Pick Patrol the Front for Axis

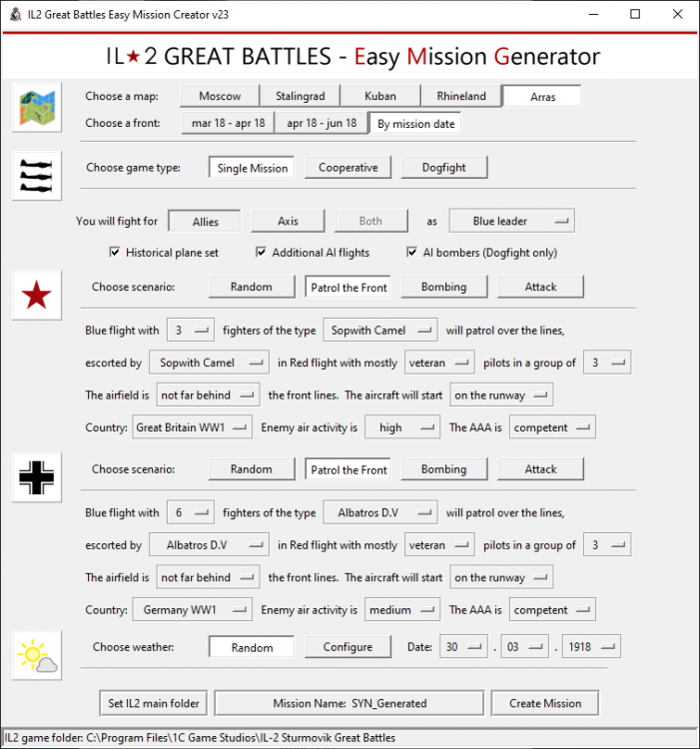click(x=349, y=469)
